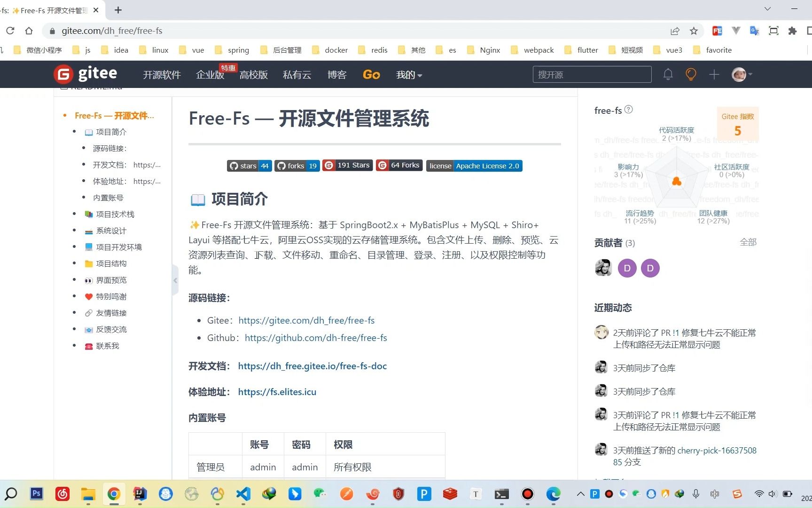Open the Go menu item
This screenshot has width=812, height=508.
(x=371, y=74)
